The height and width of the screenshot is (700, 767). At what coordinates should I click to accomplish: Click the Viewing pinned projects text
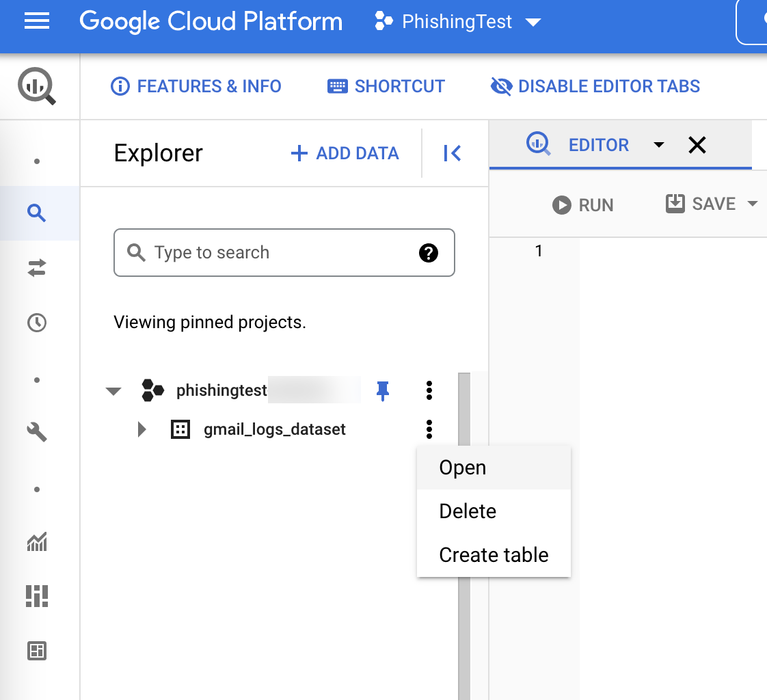(x=210, y=323)
